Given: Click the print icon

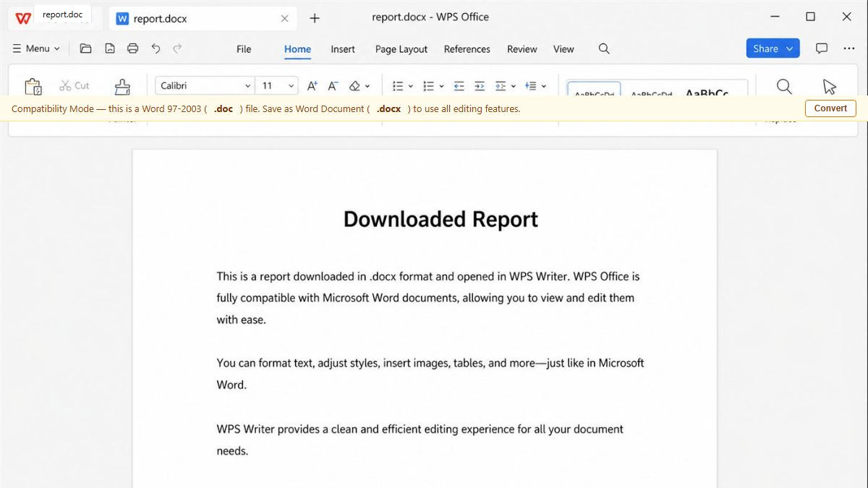Looking at the screenshot, I should (x=132, y=48).
